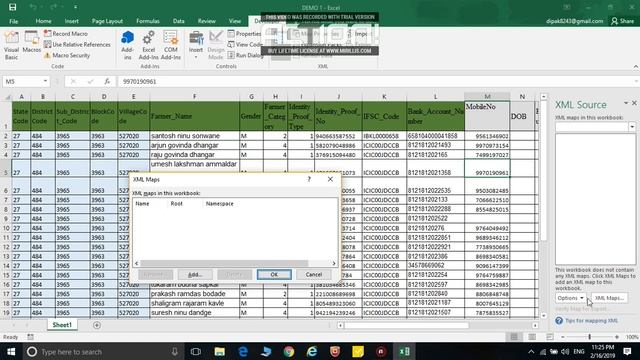The height and width of the screenshot is (360, 640).
Task: Collapse the ribbon with the chevron
Action: [636, 67]
